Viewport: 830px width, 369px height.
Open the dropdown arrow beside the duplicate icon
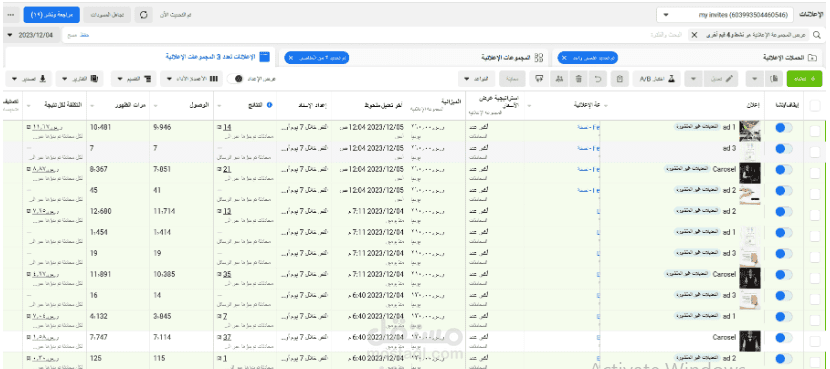(x=754, y=79)
